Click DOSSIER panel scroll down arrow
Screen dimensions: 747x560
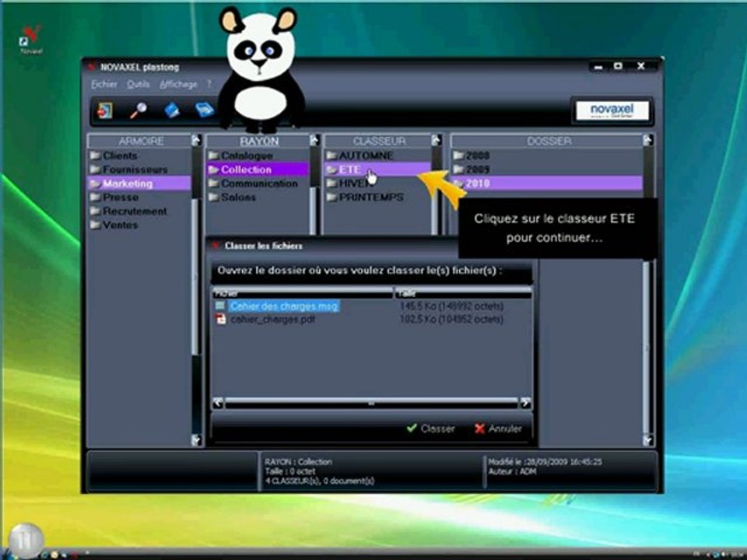(x=648, y=440)
